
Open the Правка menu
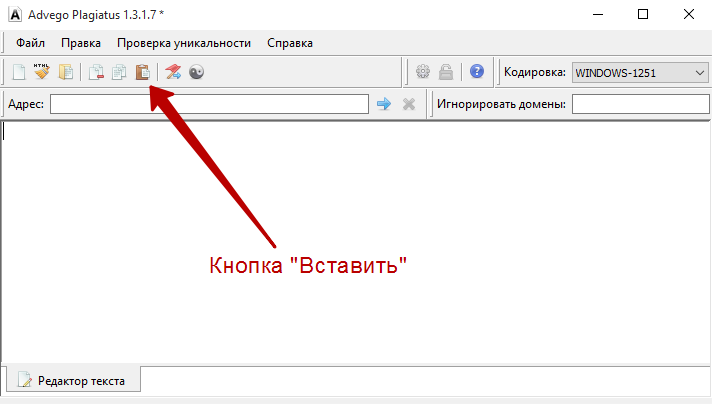81,43
